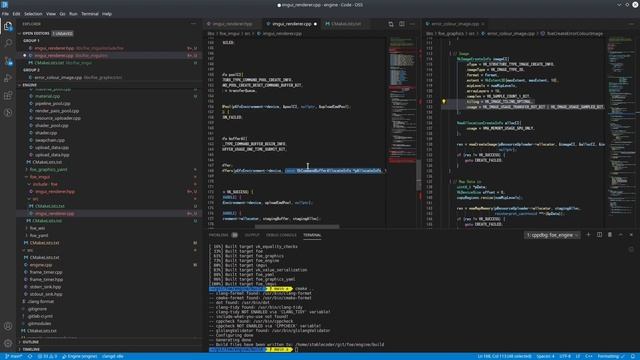Image resolution: width=640 pixels, height=360 pixels.
Task: Open the Accounts menu icon
Action: [x=8, y=326]
